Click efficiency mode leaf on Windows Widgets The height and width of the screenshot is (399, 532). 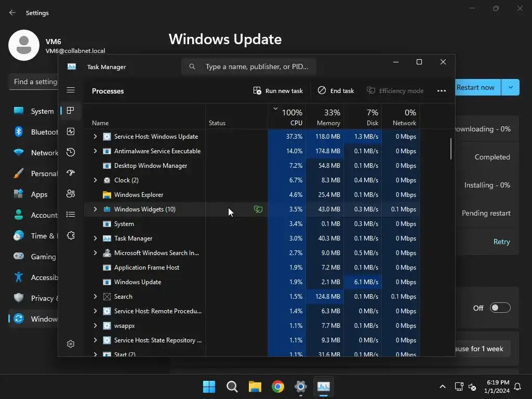coord(258,209)
